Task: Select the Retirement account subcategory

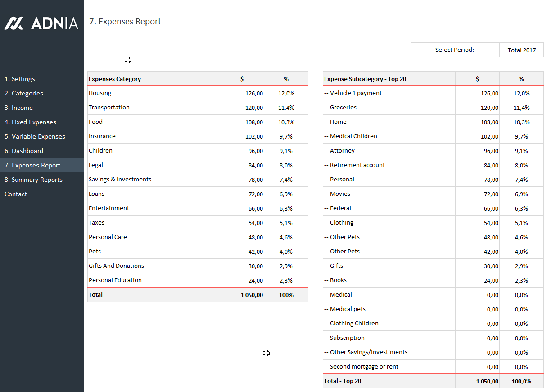Action: [357, 165]
